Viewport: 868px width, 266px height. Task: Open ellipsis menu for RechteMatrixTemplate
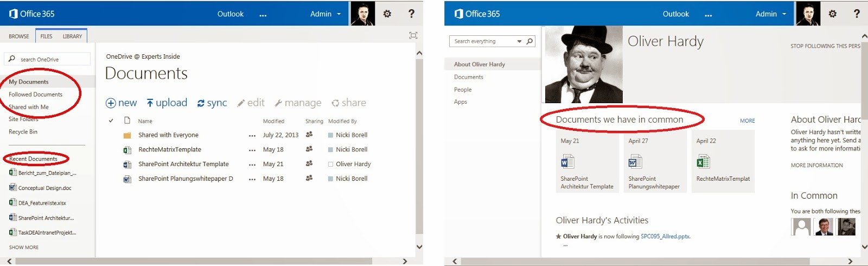(x=252, y=150)
